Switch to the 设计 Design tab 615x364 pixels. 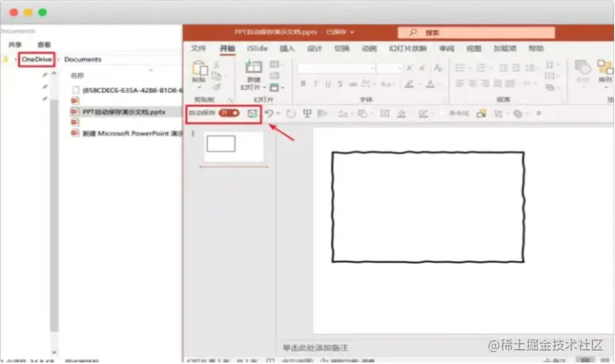(x=314, y=49)
